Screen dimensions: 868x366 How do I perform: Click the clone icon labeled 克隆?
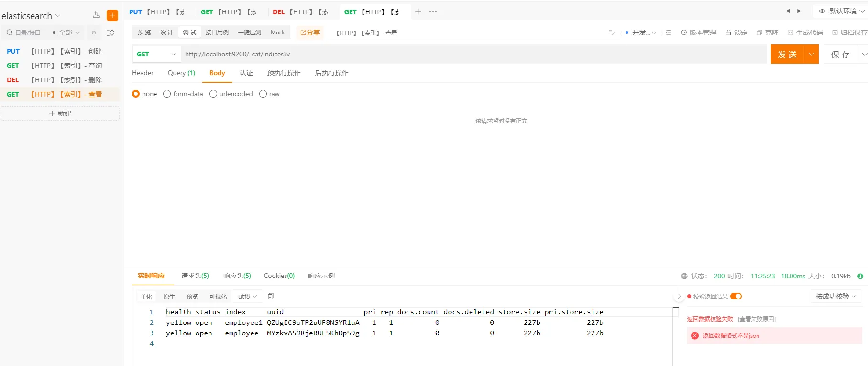pos(767,33)
